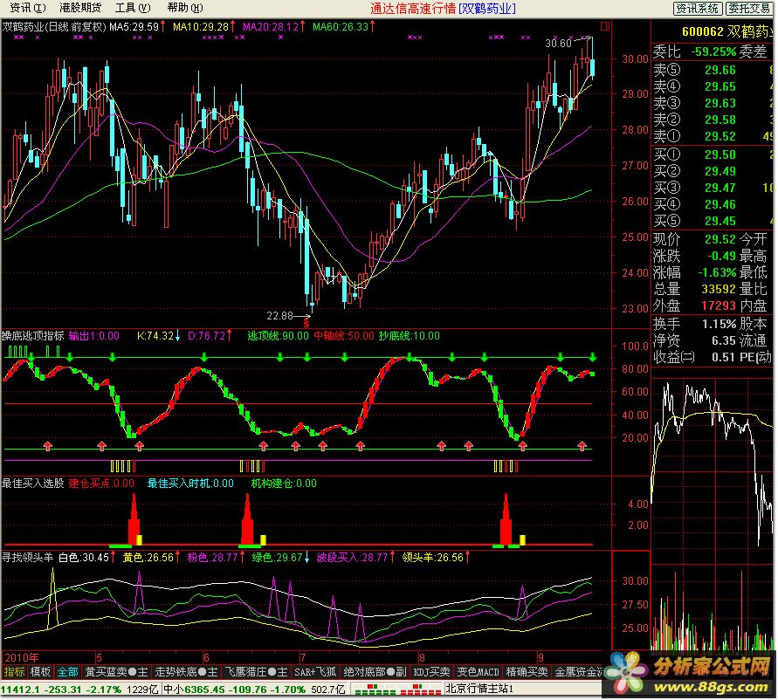
Task: Select the 黄买蓝卖●主 indicator tab
Action: pos(116,672)
